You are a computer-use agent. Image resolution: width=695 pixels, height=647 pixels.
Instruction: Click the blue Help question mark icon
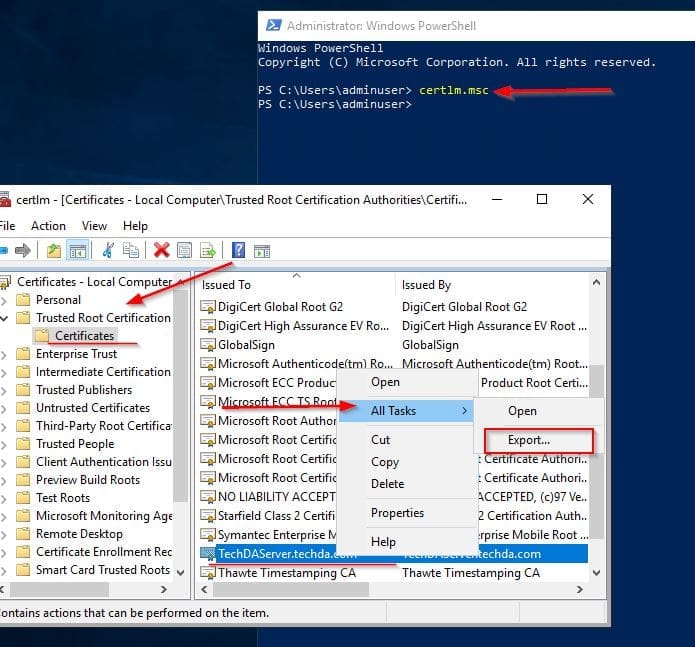click(x=239, y=250)
